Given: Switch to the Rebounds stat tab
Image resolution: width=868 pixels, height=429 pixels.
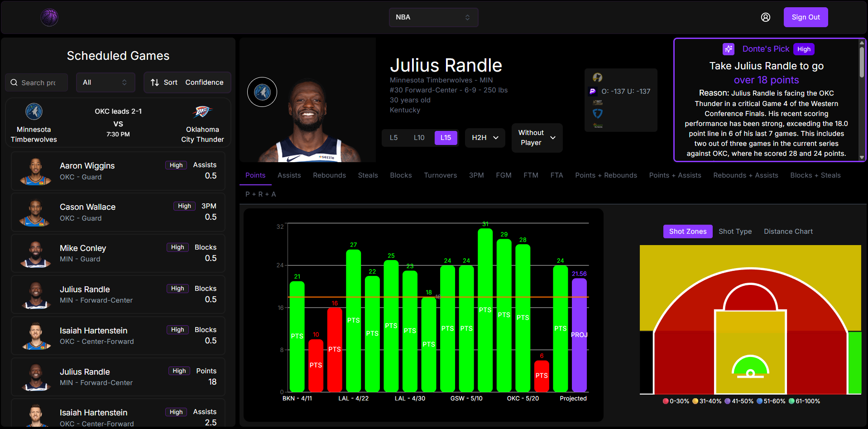Looking at the screenshot, I should click(329, 175).
